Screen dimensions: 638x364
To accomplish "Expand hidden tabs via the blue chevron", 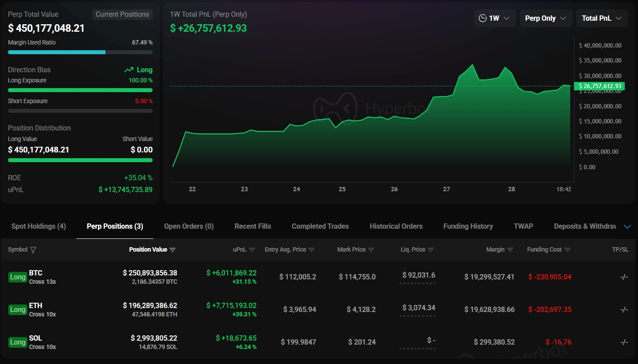I will pos(627,226).
